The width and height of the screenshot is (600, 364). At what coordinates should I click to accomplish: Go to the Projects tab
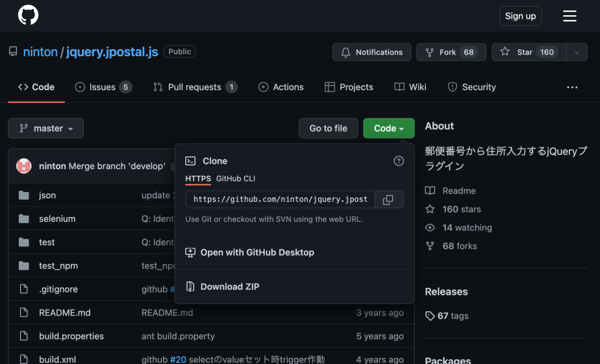pos(349,87)
